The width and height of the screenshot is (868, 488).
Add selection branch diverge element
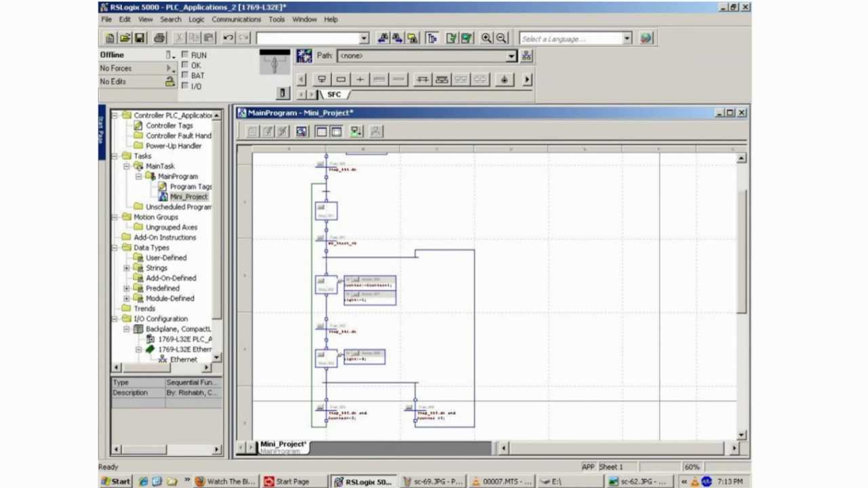[422, 79]
